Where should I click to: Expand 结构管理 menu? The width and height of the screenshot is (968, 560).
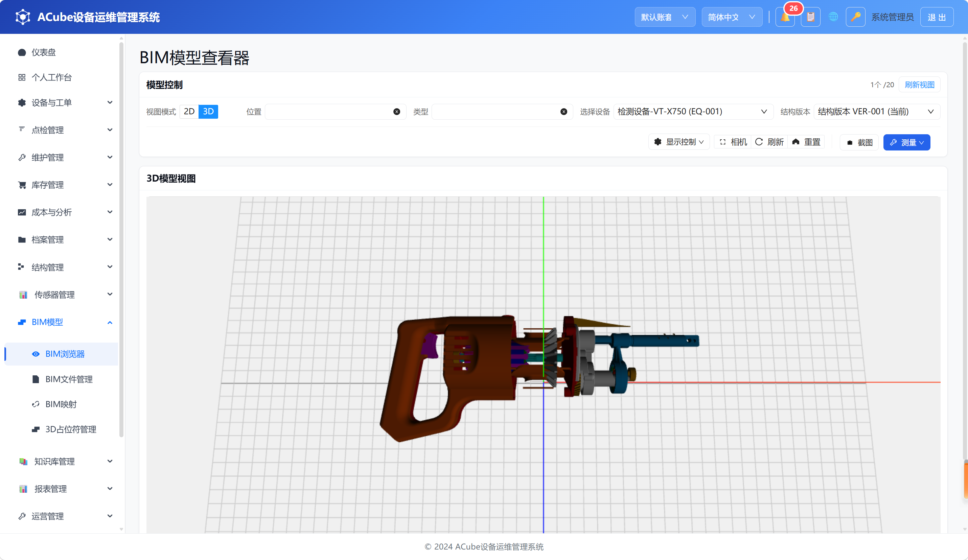tap(62, 267)
